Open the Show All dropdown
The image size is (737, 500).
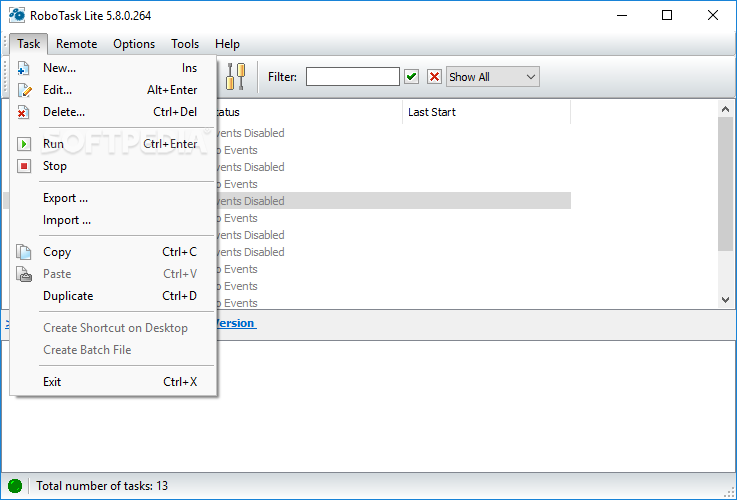point(493,77)
